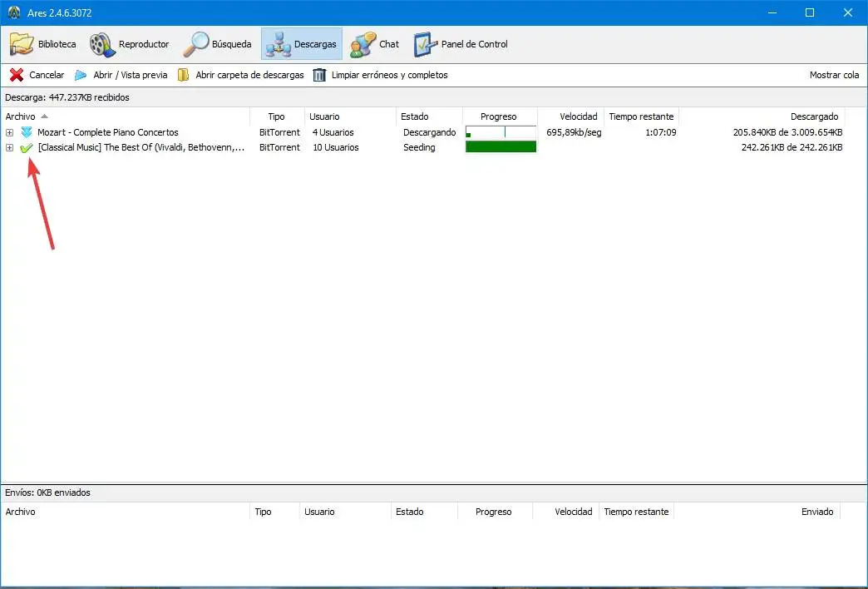Sort by the Archivo column arrow

pos(44,116)
